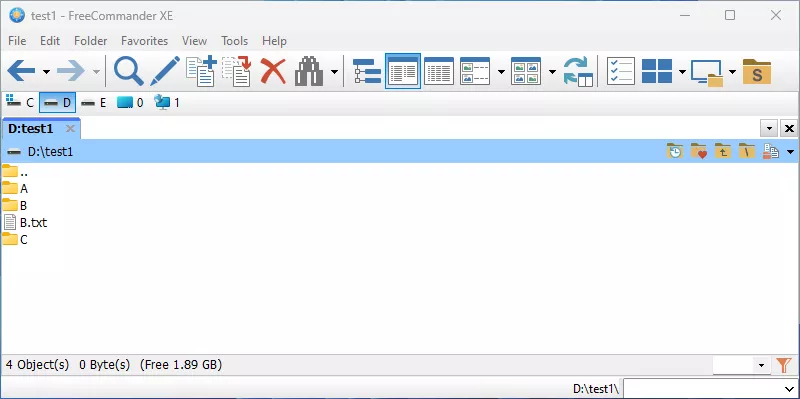800x399 pixels.
Task: Open layout icon dropdown arrow
Action: click(x=682, y=72)
